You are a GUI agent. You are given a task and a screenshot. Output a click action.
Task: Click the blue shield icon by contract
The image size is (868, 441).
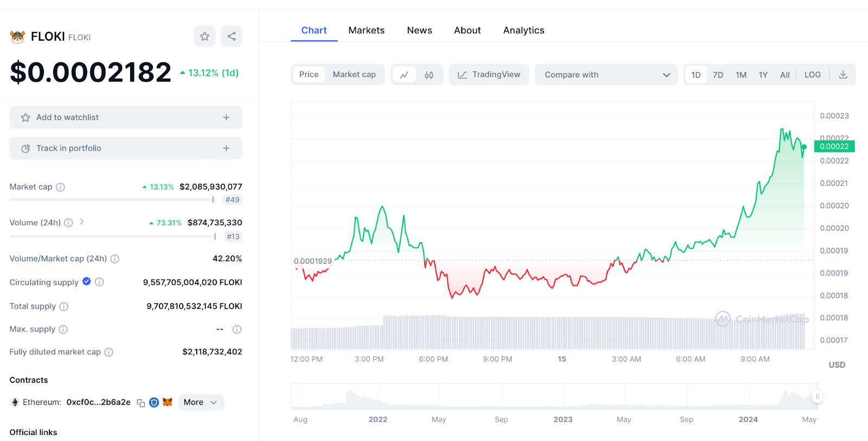click(154, 402)
